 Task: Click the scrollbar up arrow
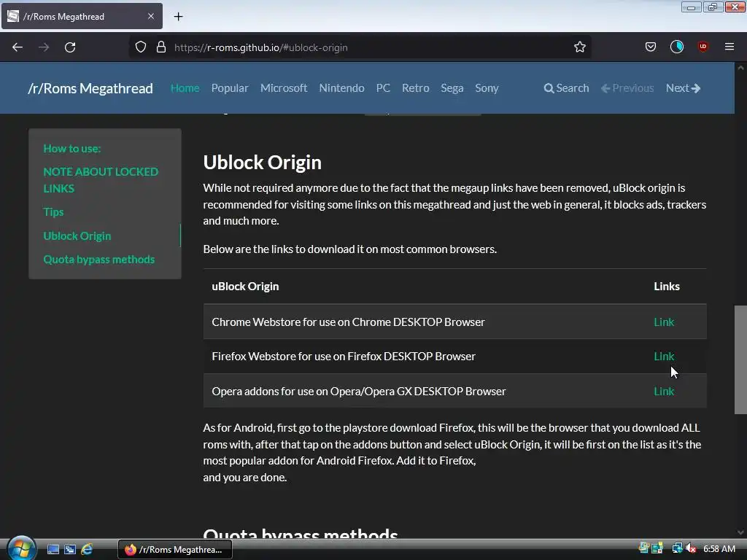(x=740, y=68)
